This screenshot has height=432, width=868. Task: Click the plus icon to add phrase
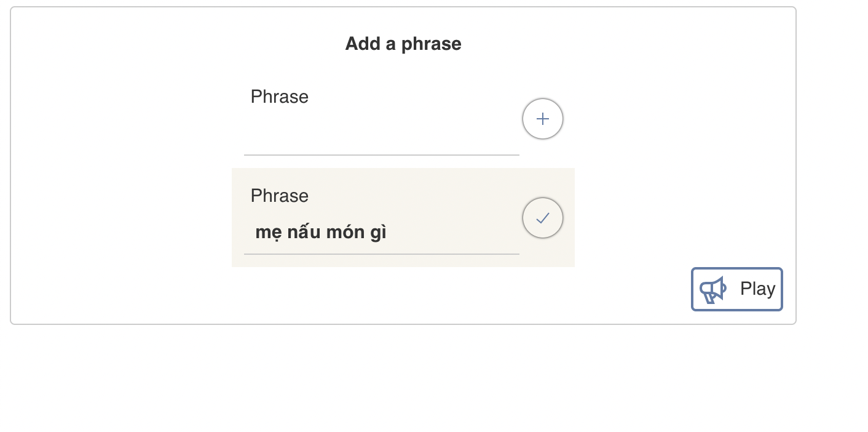[x=543, y=119]
